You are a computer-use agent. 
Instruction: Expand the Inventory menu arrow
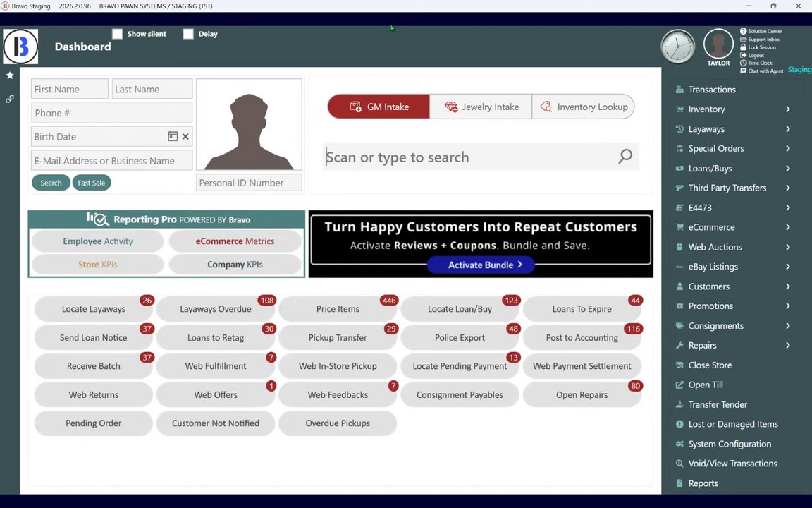787,109
